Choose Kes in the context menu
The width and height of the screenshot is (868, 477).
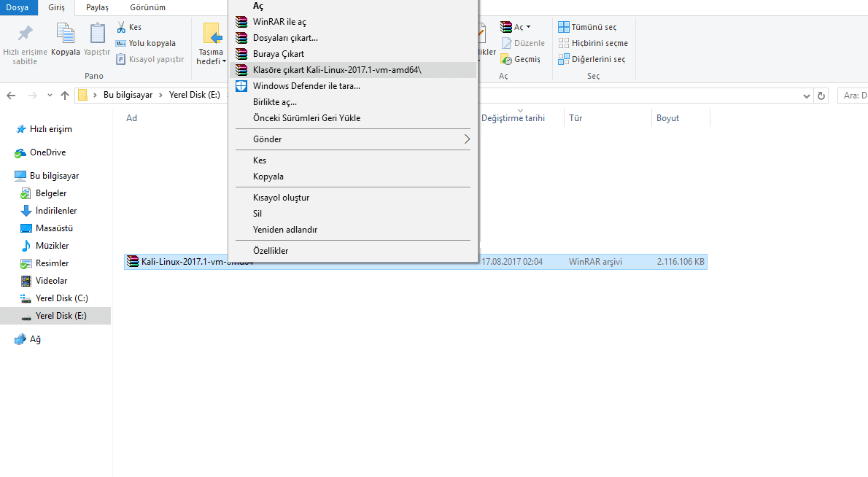352,160
